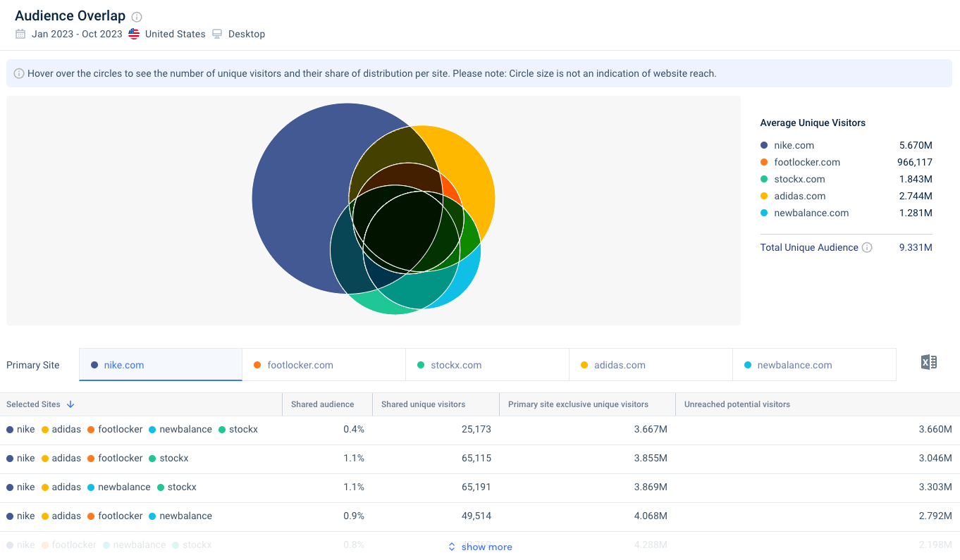The image size is (960, 560).
Task: Click the stockx.com legend entry
Action: pos(799,179)
